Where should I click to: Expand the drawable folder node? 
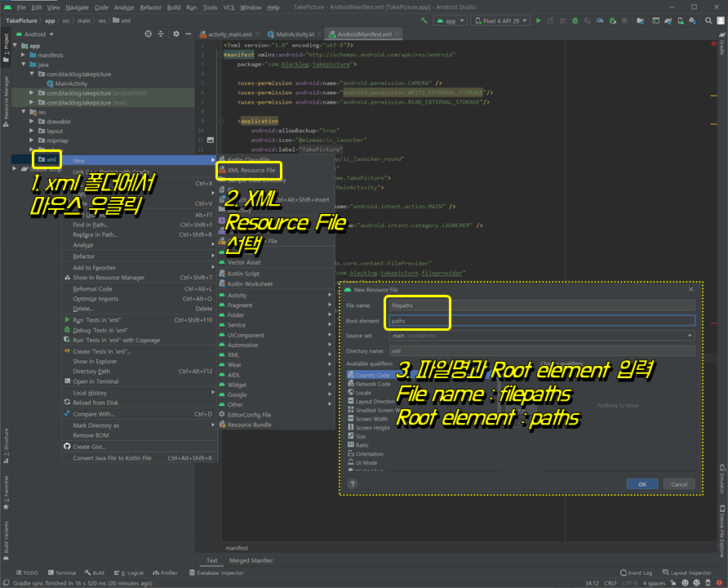[x=32, y=121]
